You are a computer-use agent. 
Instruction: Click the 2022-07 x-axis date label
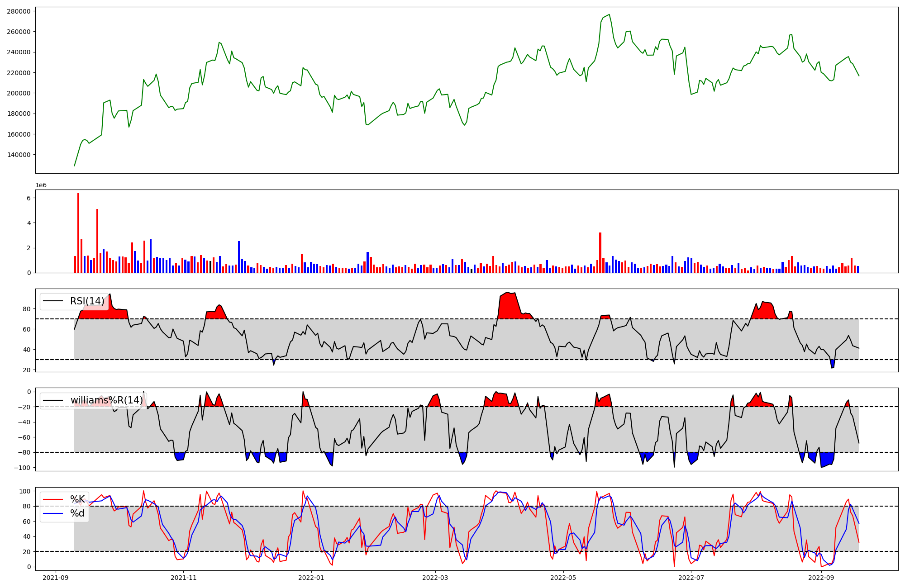tap(691, 578)
